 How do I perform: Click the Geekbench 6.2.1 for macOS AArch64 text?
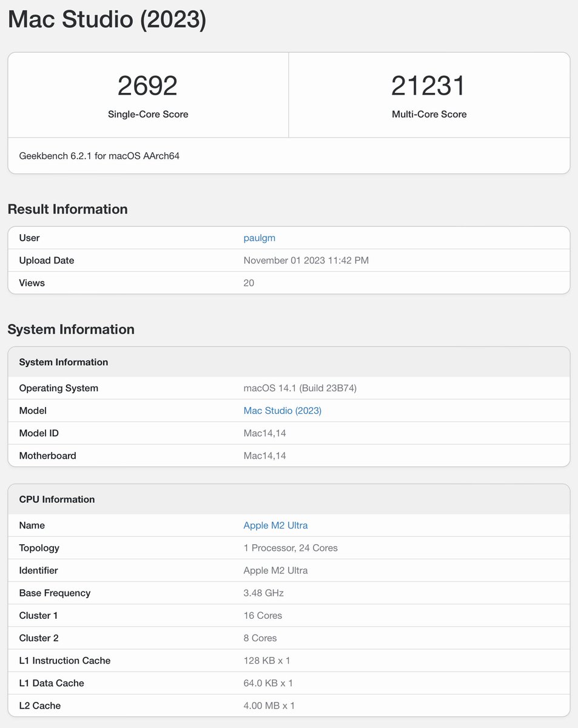(99, 156)
